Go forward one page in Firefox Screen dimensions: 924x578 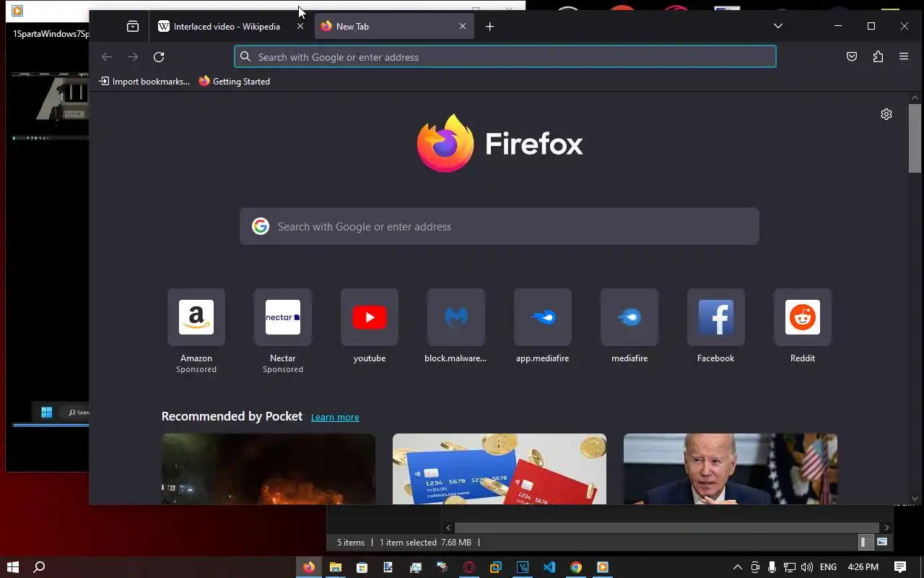tap(133, 57)
